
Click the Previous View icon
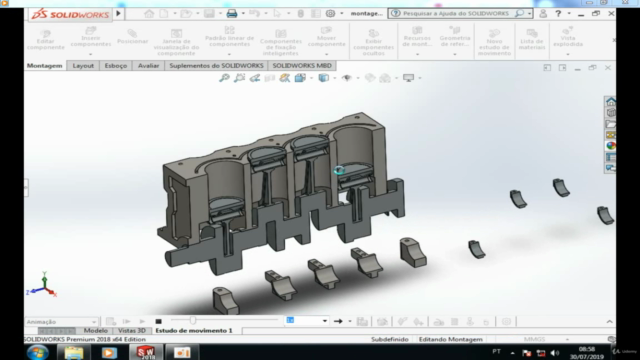pos(255,78)
